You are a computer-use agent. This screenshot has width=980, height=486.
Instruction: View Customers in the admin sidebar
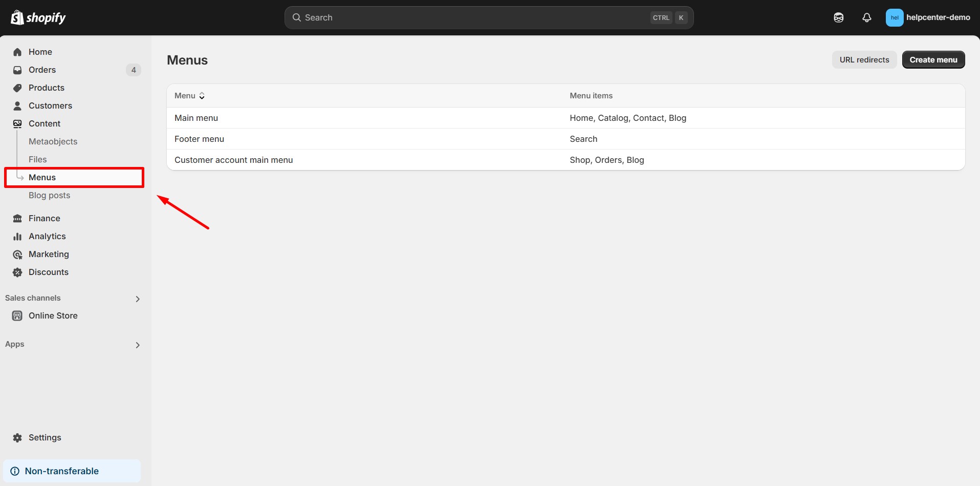click(50, 105)
